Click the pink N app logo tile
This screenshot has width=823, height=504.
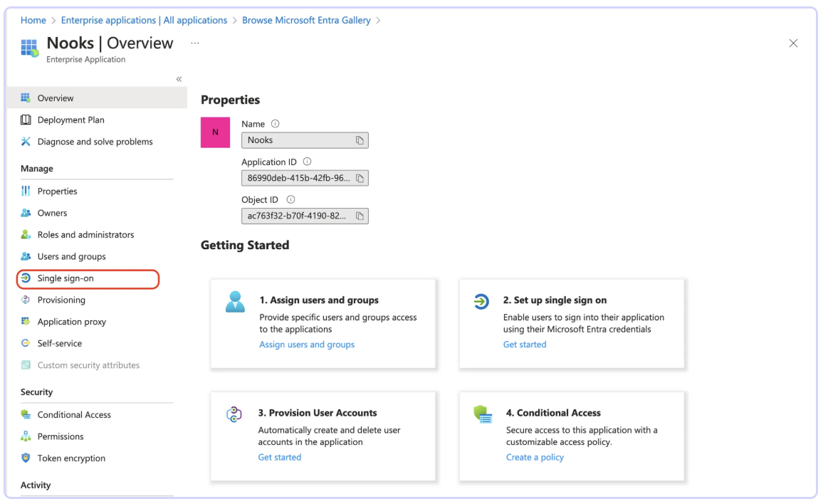click(x=215, y=132)
